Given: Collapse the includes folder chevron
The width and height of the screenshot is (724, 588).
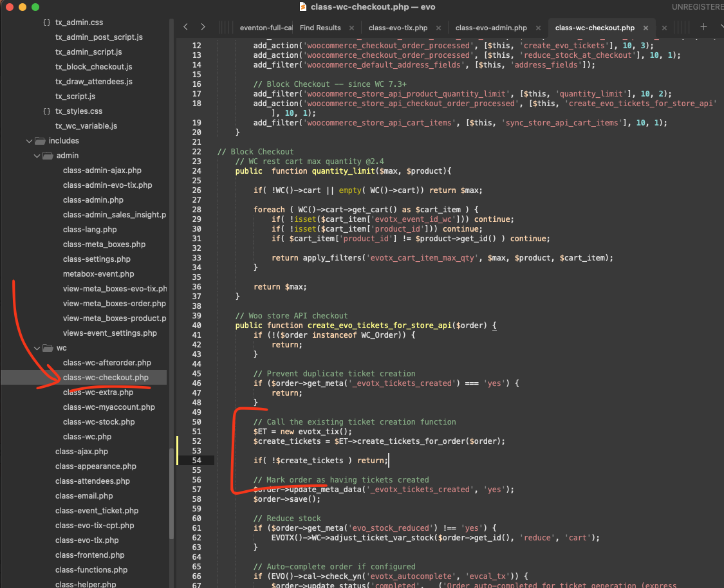Looking at the screenshot, I should pyautogui.click(x=28, y=141).
